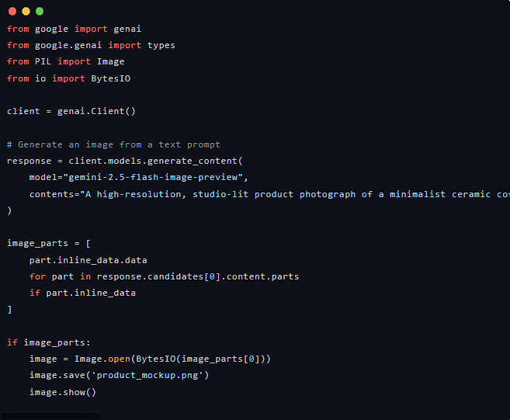Click the green maximize window dot

coord(40,11)
